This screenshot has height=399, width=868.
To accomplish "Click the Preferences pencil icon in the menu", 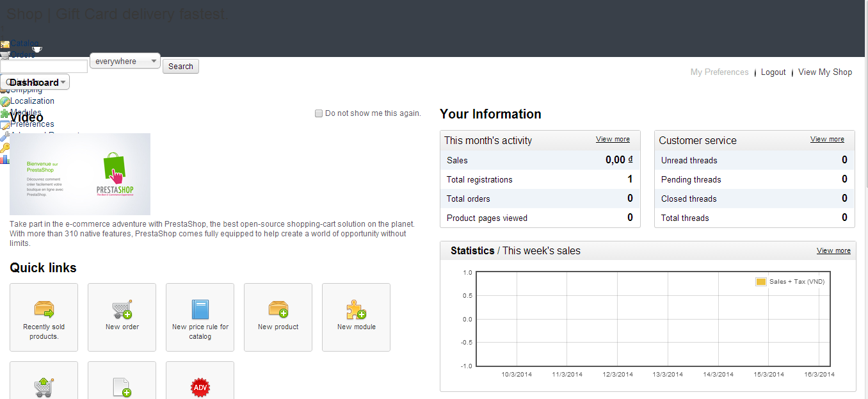I will (x=5, y=124).
